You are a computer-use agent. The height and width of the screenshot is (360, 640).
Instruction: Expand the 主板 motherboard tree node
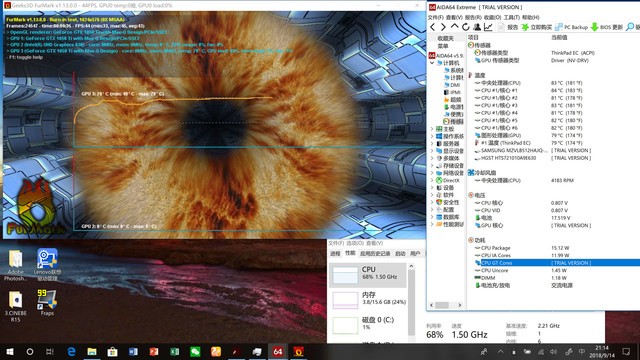[432, 129]
